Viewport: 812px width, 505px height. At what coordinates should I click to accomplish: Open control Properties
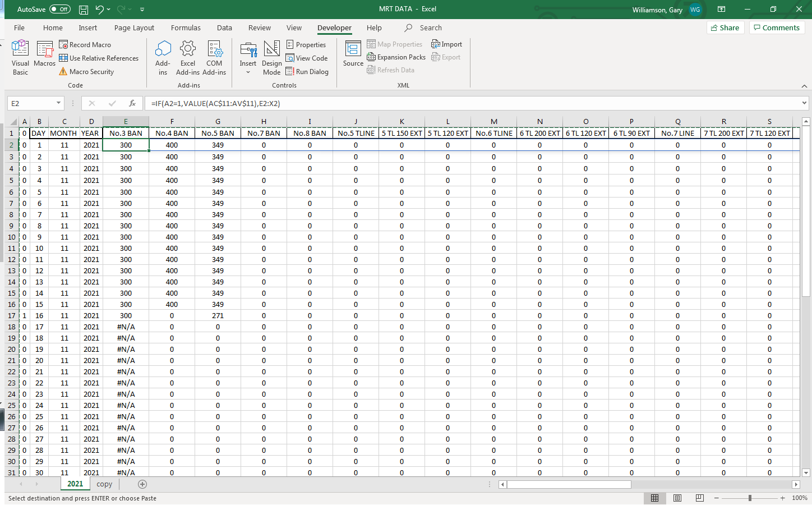pos(306,45)
